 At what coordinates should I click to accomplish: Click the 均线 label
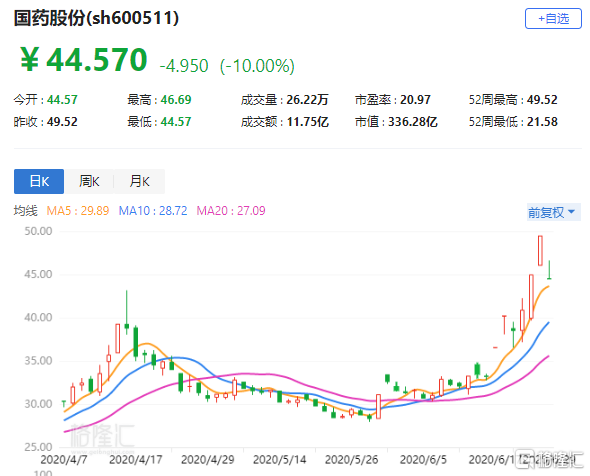(x=26, y=210)
